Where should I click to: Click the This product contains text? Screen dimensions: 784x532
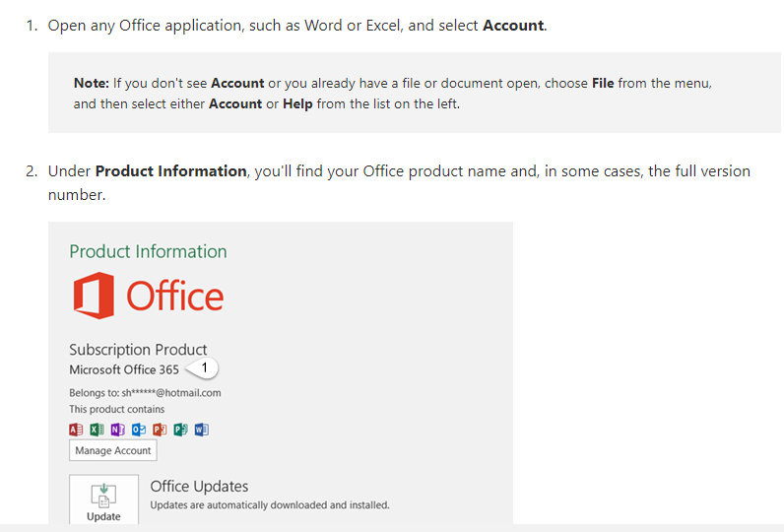[117, 409]
